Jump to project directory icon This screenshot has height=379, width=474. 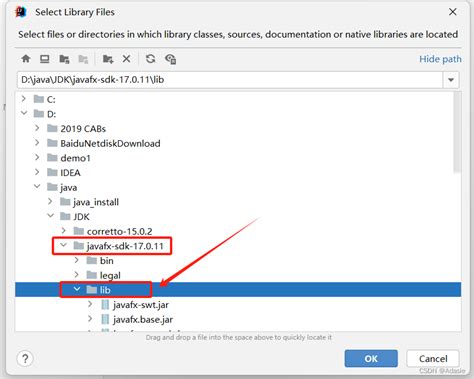point(64,59)
